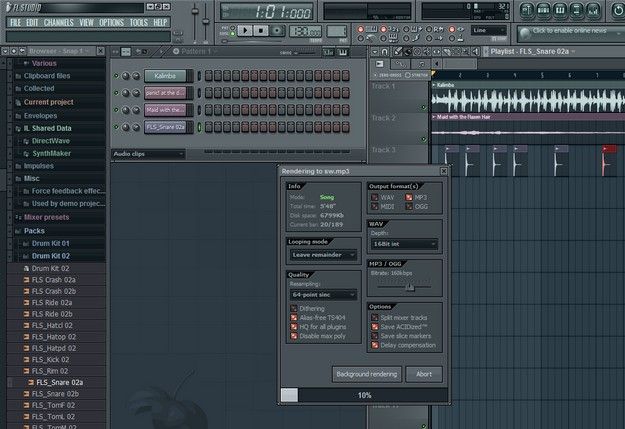The height and width of the screenshot is (429, 625).
Task: Click the Stop button in transport
Action: coord(261,30)
